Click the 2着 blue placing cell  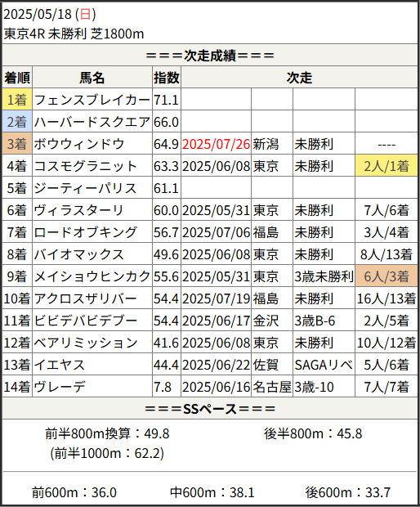click(17, 122)
